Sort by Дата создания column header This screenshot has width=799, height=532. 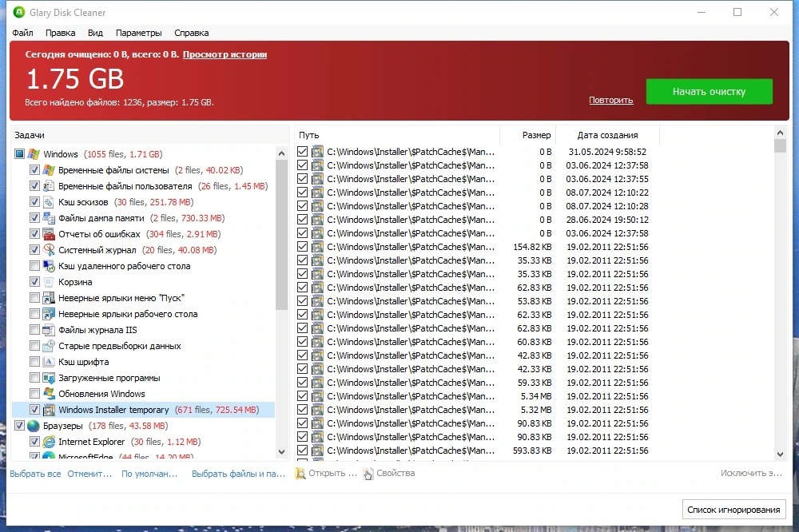[x=607, y=135]
